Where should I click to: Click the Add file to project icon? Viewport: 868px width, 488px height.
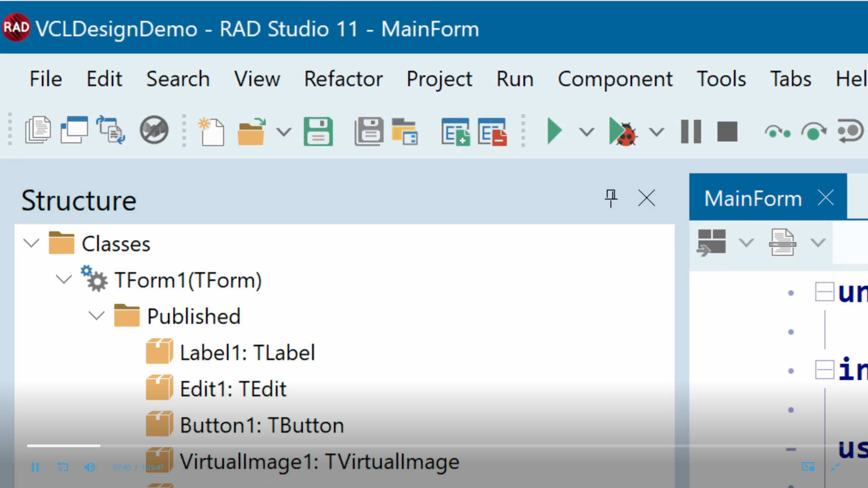[x=455, y=132]
